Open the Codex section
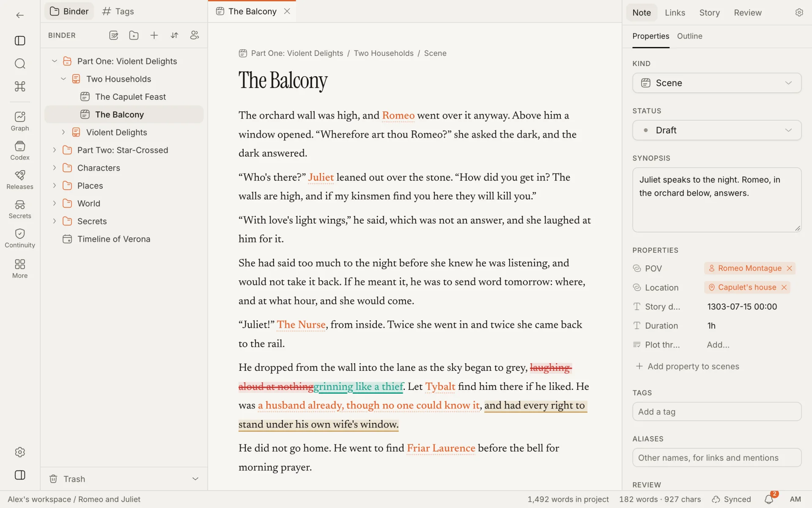The height and width of the screenshot is (508, 812). pos(20,150)
